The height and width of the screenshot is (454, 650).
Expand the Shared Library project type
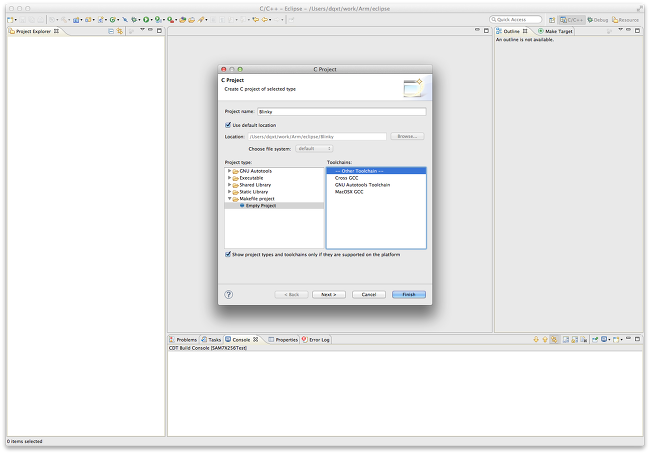(x=229, y=185)
